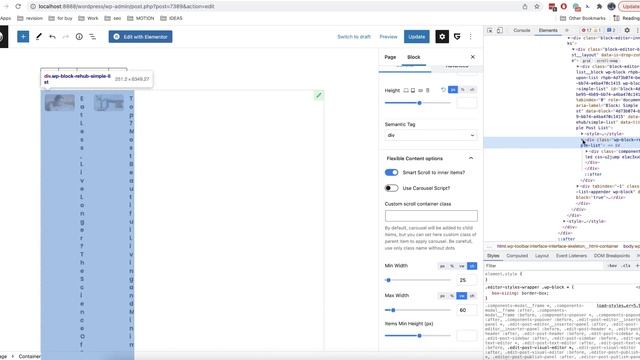Show DevTools issues count badge

coord(611,30)
